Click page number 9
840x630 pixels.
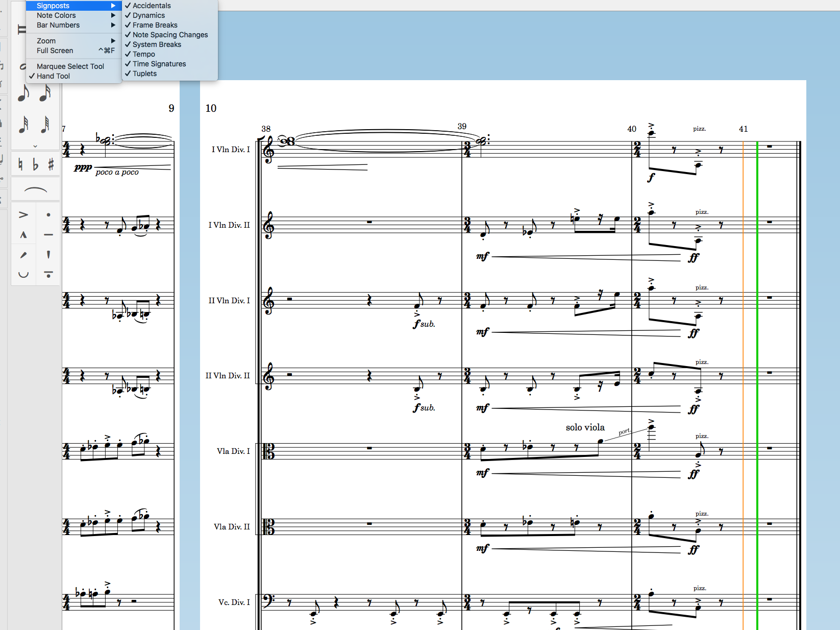click(171, 108)
